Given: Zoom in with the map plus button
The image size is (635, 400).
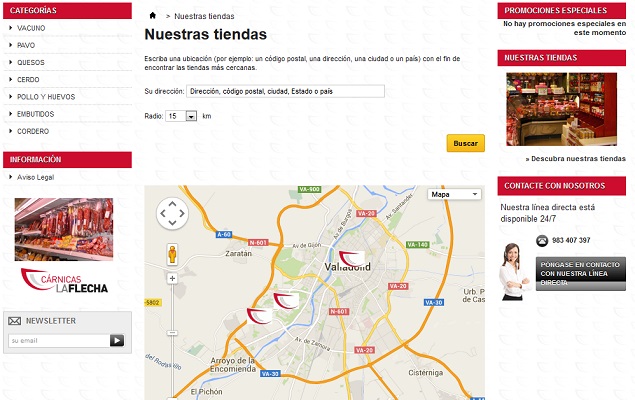Looking at the screenshot, I should coord(172,279).
